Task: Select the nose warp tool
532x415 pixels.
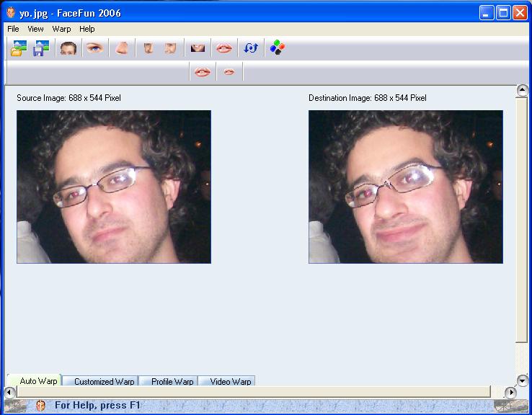Action: (122, 48)
